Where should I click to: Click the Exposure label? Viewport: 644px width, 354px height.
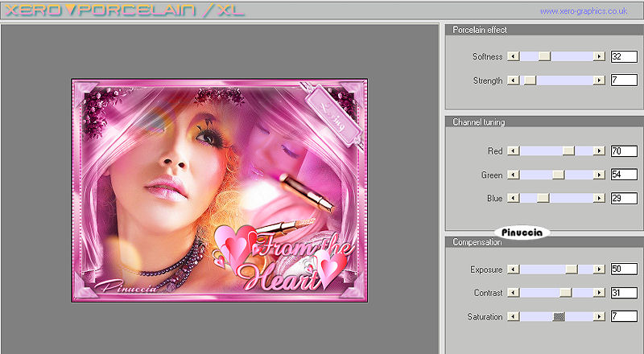(x=487, y=270)
